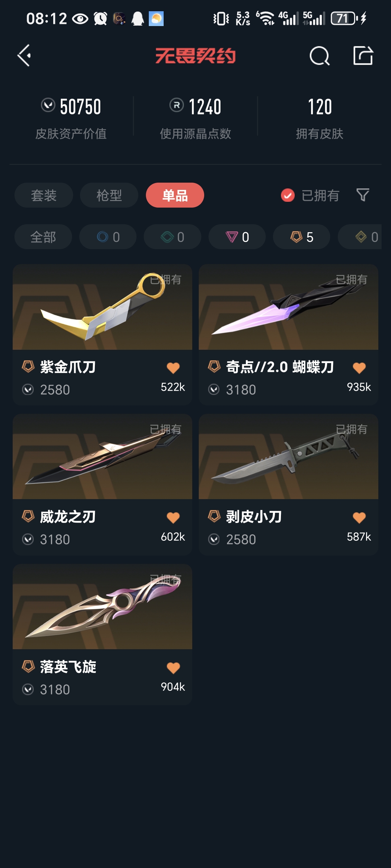The image size is (391, 868).
Task: Open the filter funnel icon
Action: coord(363,195)
